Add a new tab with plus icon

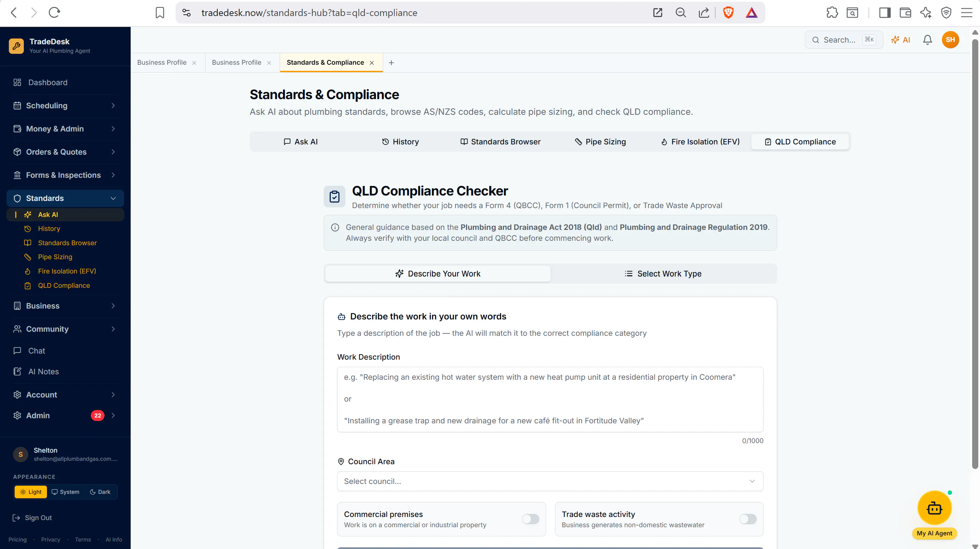point(391,63)
